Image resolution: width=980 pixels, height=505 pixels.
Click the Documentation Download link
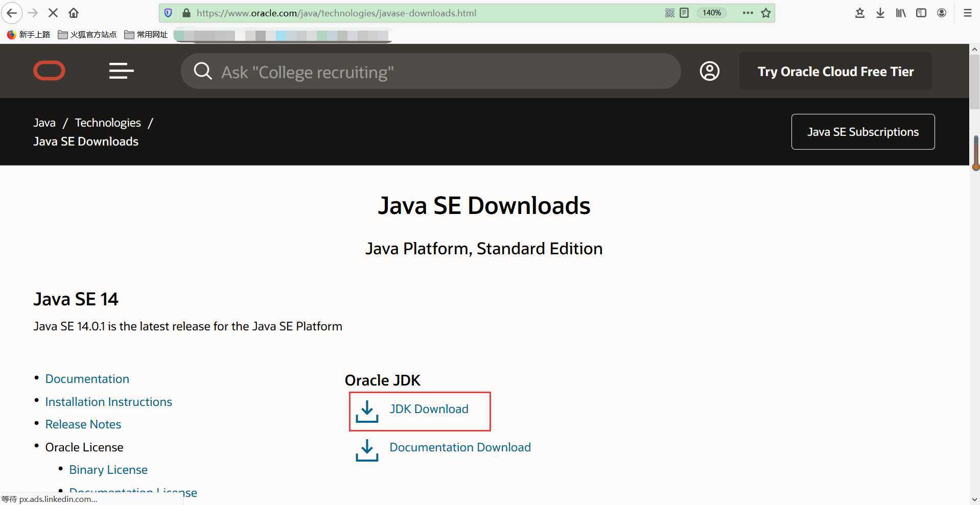[460, 447]
